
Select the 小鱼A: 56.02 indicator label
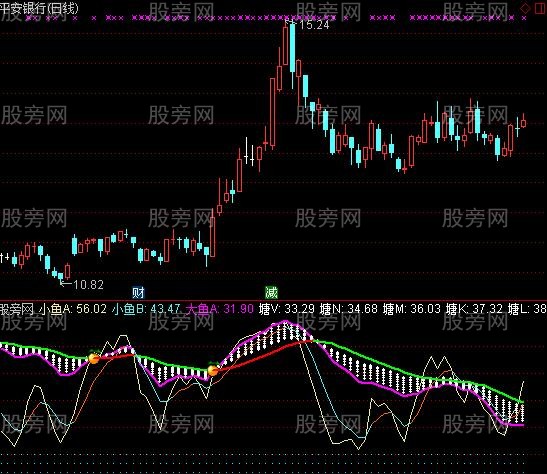coord(73,309)
